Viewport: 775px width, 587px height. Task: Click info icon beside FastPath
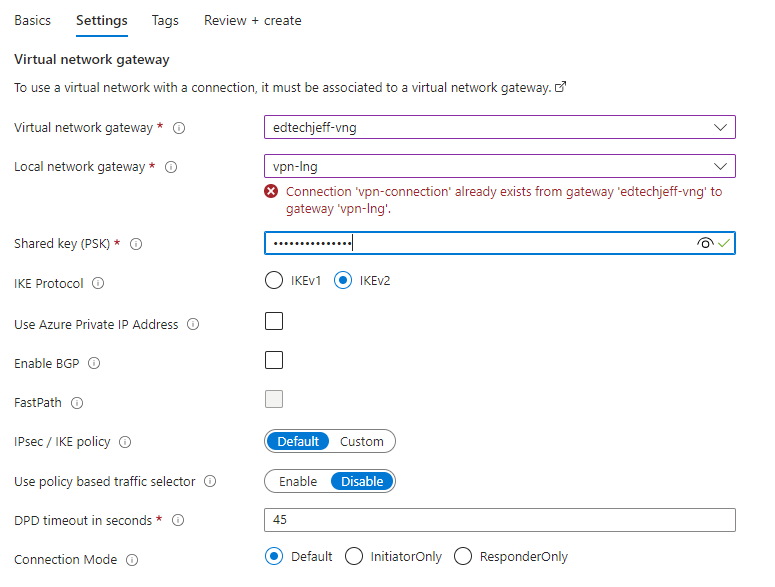77,403
